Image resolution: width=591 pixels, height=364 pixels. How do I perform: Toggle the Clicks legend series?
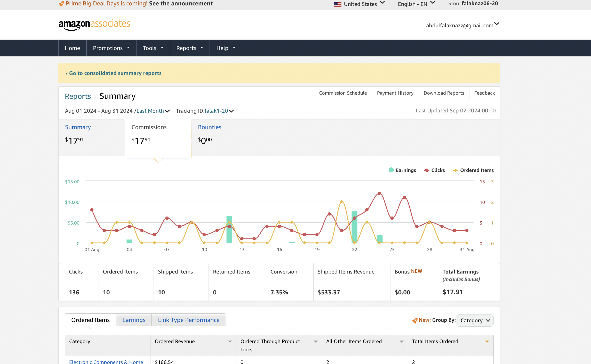435,170
